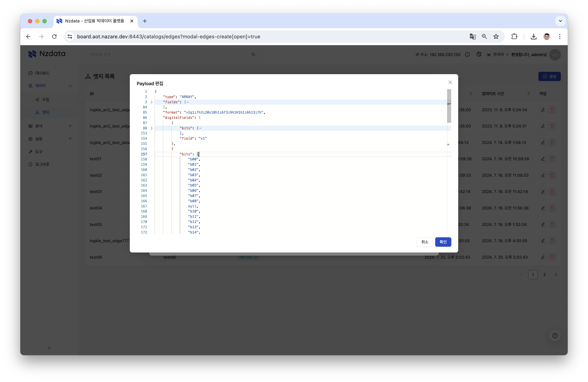Image resolution: width=588 pixels, height=382 pixels.
Task: Click the code editor vertical scrollbar thumb
Action: (x=449, y=106)
